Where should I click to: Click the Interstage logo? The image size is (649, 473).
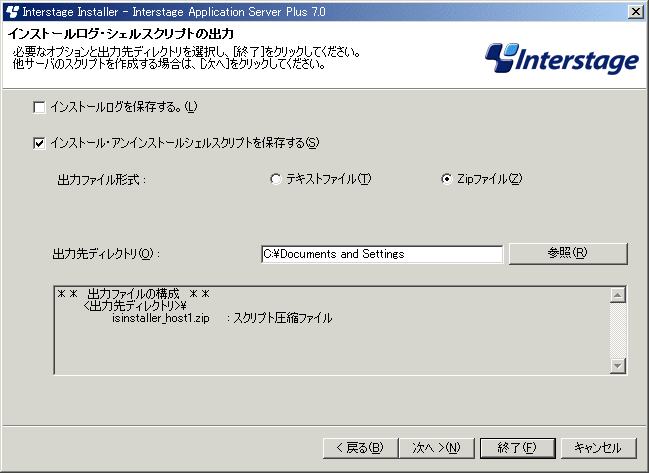562,58
